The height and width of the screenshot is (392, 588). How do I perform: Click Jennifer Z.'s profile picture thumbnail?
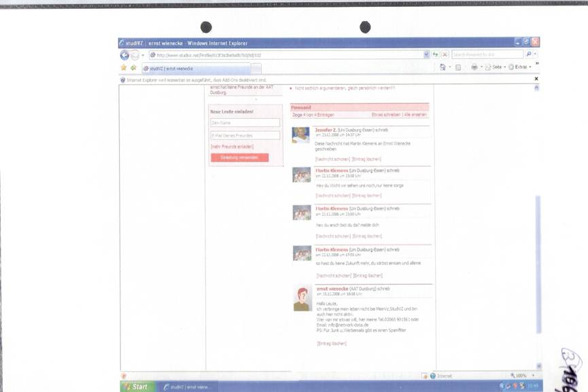click(x=301, y=135)
